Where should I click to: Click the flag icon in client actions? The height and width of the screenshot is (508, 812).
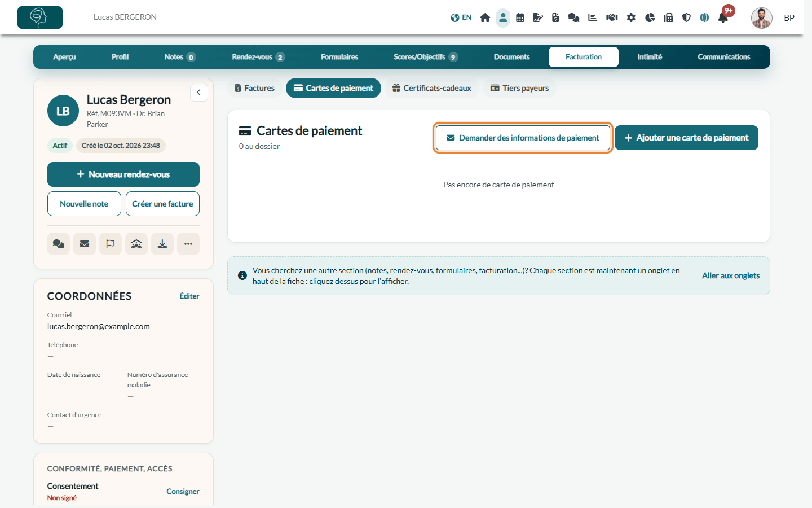tap(111, 244)
